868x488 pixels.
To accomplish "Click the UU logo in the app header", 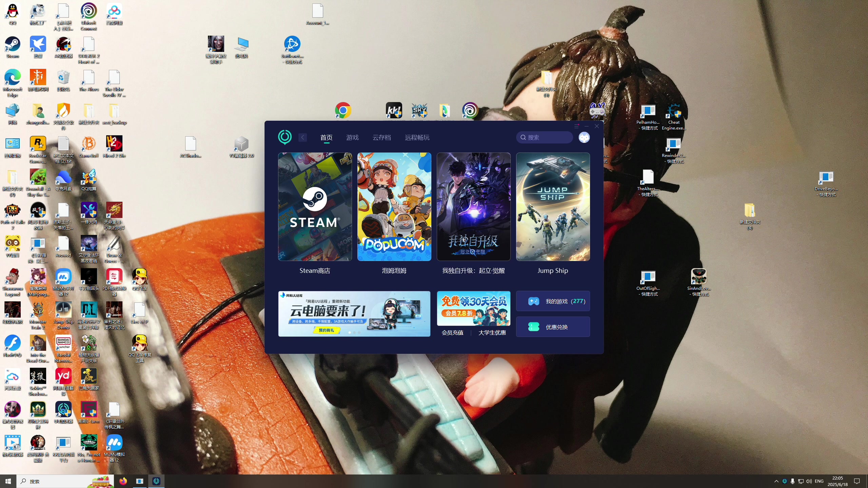I will [x=285, y=137].
